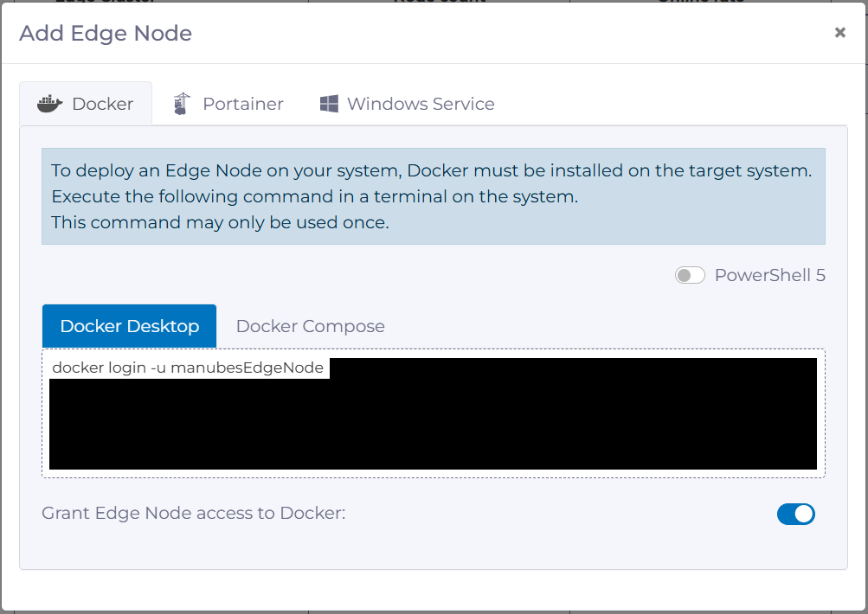This screenshot has width=868, height=614.
Task: Click the Portainer deployment option icon
Action: point(180,102)
